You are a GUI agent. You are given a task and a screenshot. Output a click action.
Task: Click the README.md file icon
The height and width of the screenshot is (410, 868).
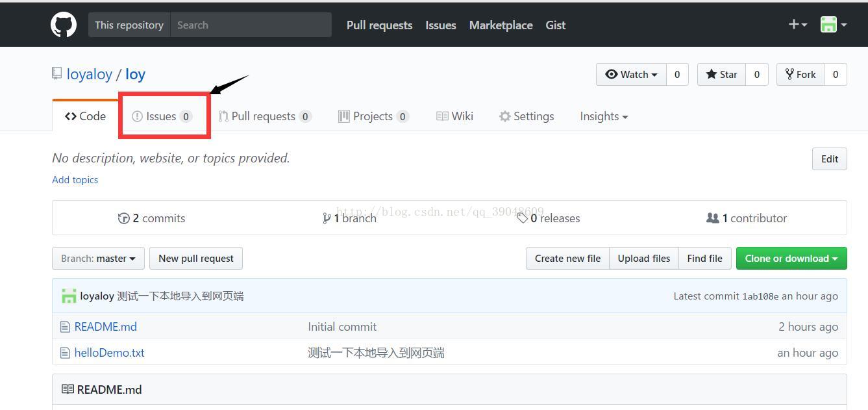[65, 327]
